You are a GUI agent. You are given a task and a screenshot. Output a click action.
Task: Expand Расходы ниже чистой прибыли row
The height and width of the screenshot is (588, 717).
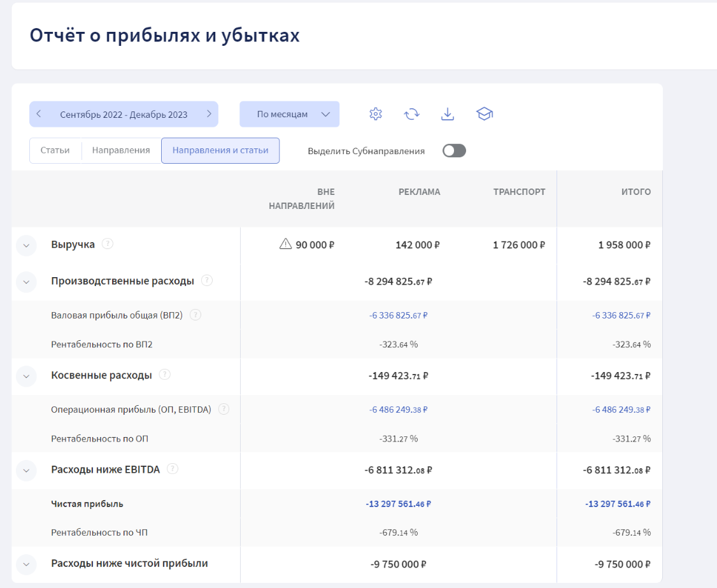click(26, 564)
